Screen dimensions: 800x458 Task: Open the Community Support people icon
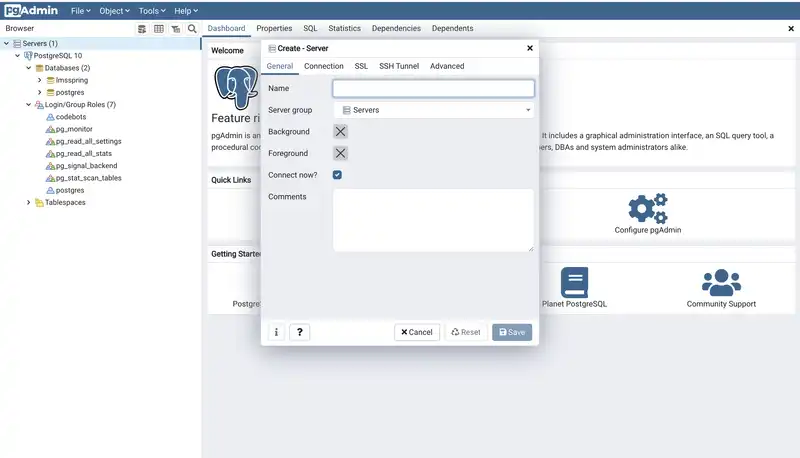[720, 282]
